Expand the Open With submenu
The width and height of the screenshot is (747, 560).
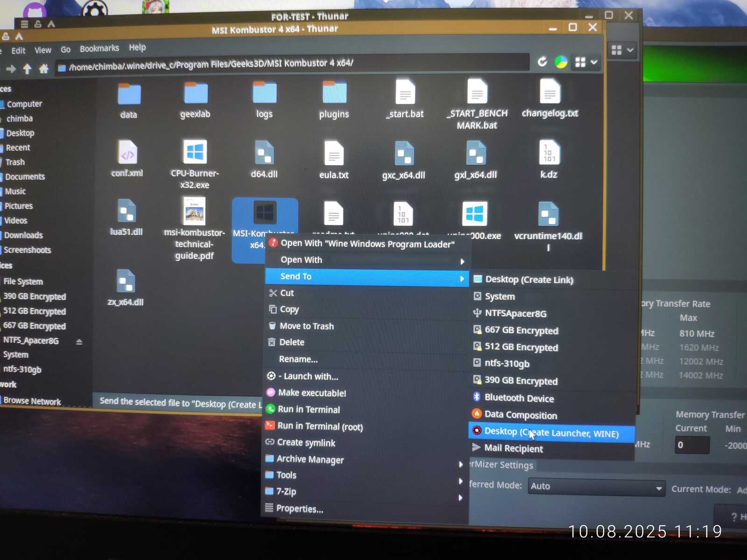pos(367,260)
